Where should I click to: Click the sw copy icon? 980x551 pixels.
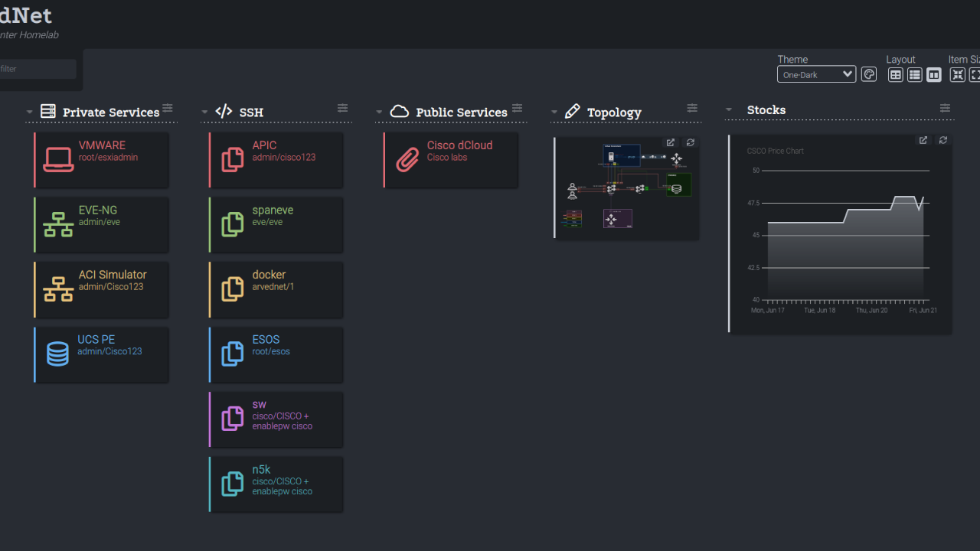pyautogui.click(x=233, y=419)
